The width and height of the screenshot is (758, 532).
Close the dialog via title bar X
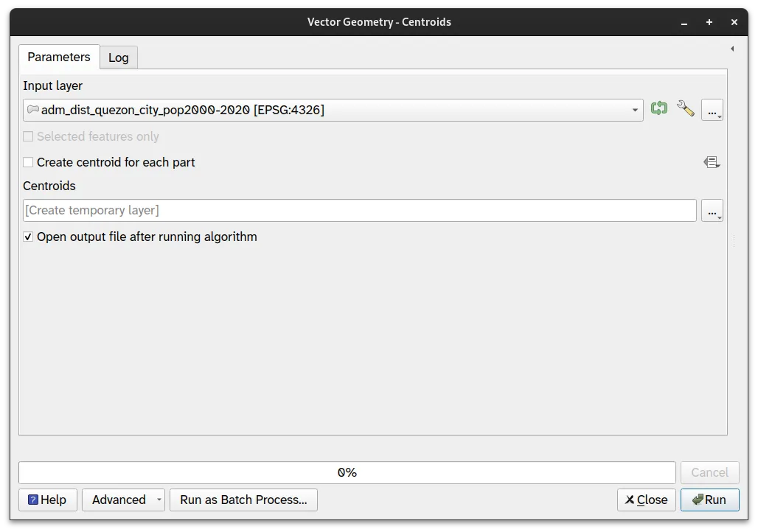coord(734,22)
